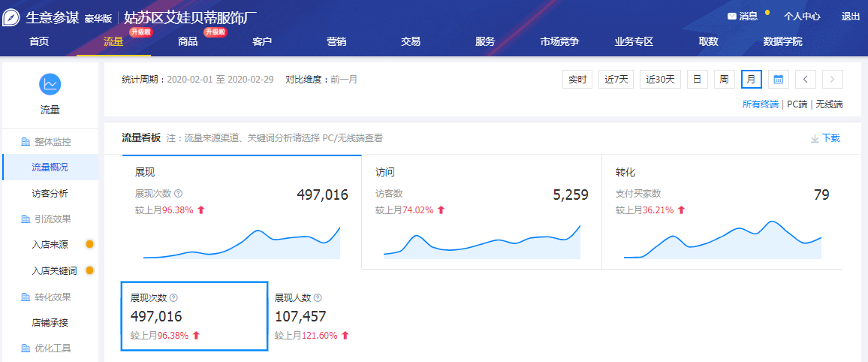Click the 整体监控 section icon
868x362 pixels.
coord(25,142)
